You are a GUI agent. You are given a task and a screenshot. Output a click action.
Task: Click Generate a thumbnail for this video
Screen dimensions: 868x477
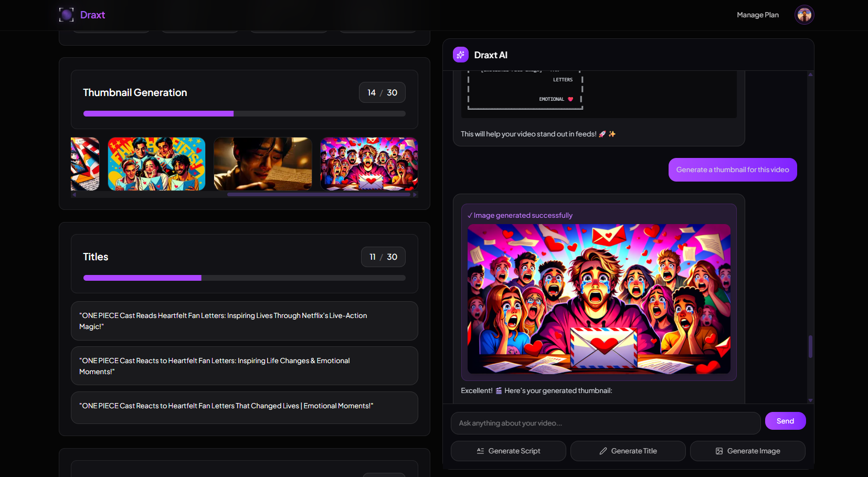point(732,169)
